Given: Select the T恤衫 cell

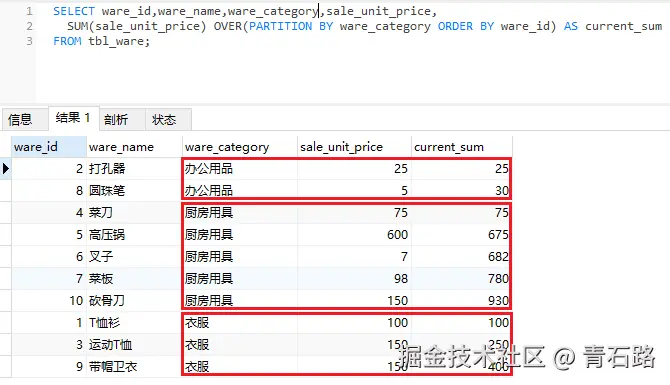Looking at the screenshot, I should tap(135, 323).
